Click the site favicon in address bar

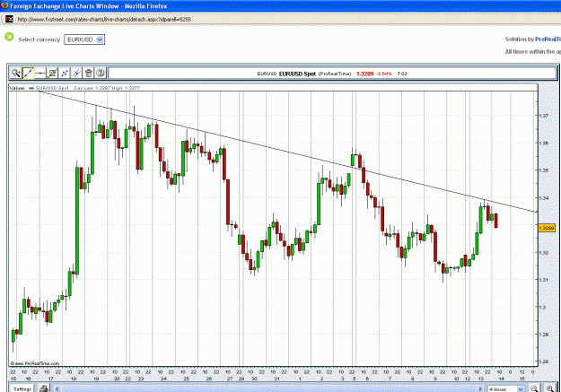pos(9,19)
